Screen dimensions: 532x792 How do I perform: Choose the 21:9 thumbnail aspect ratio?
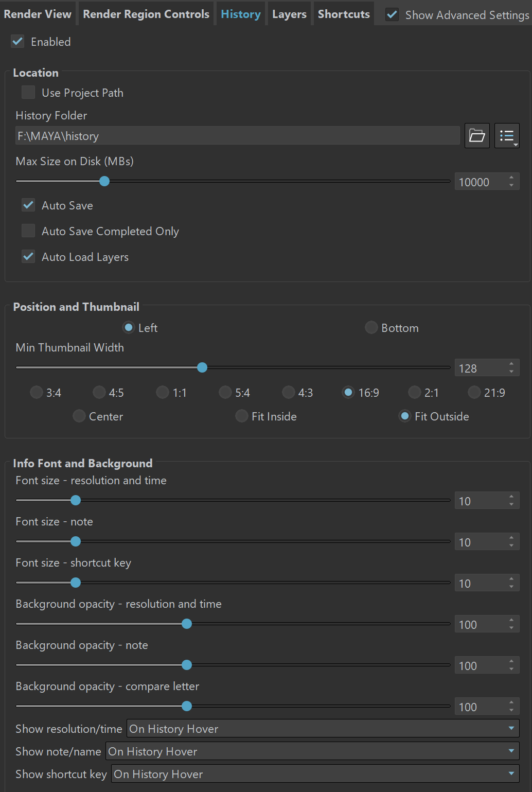(474, 393)
